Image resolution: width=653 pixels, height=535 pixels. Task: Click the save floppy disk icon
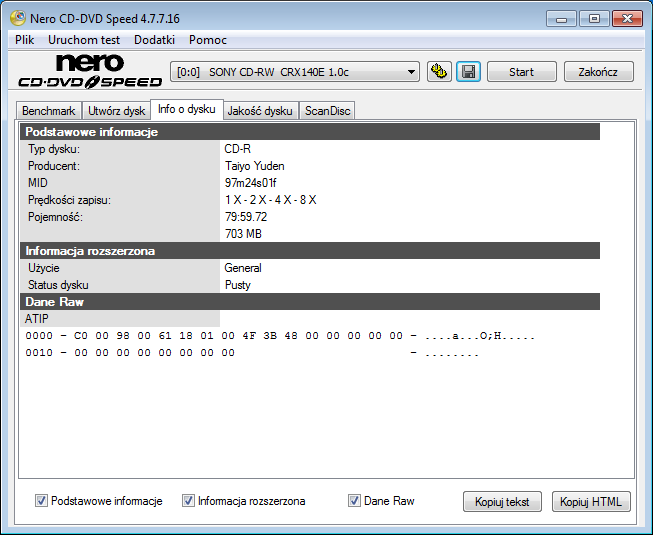coord(469,72)
